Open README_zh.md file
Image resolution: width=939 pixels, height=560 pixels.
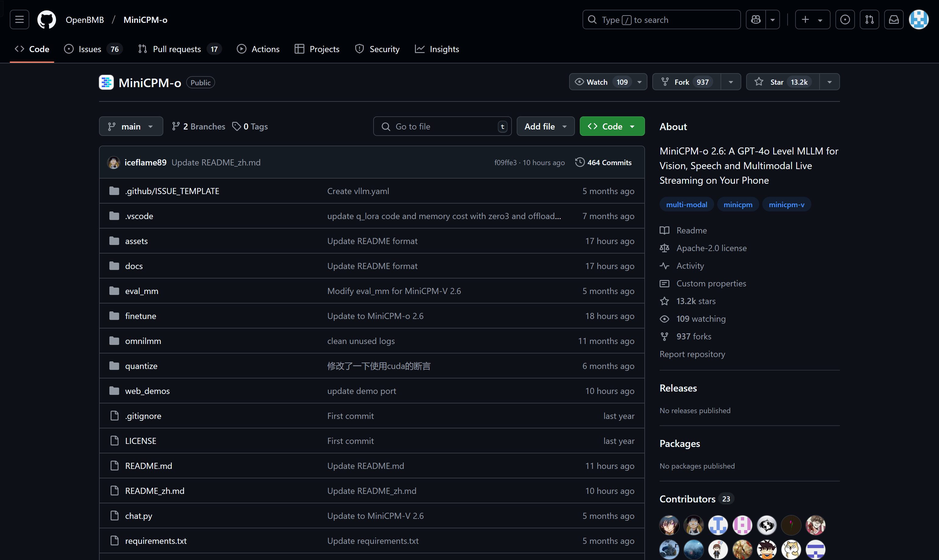(x=155, y=491)
